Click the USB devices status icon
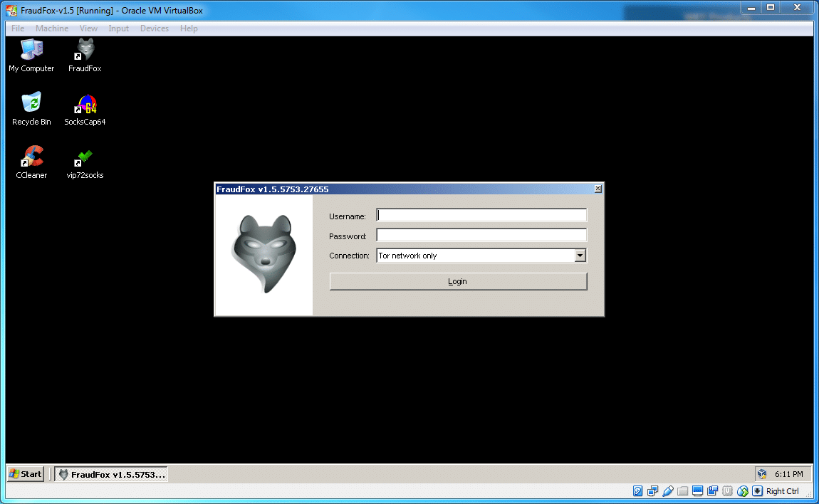819x504 pixels. [667, 491]
